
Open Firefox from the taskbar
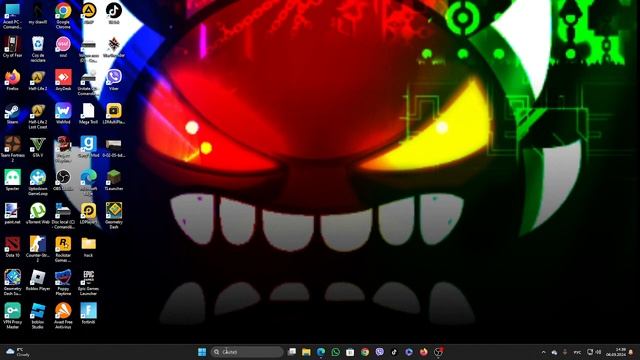pos(424,352)
